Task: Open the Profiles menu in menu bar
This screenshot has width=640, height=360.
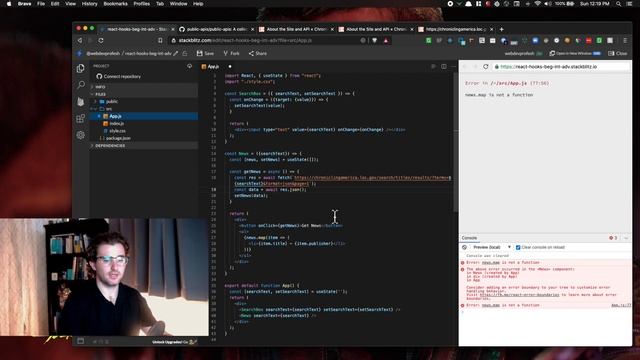Action: [142, 4]
